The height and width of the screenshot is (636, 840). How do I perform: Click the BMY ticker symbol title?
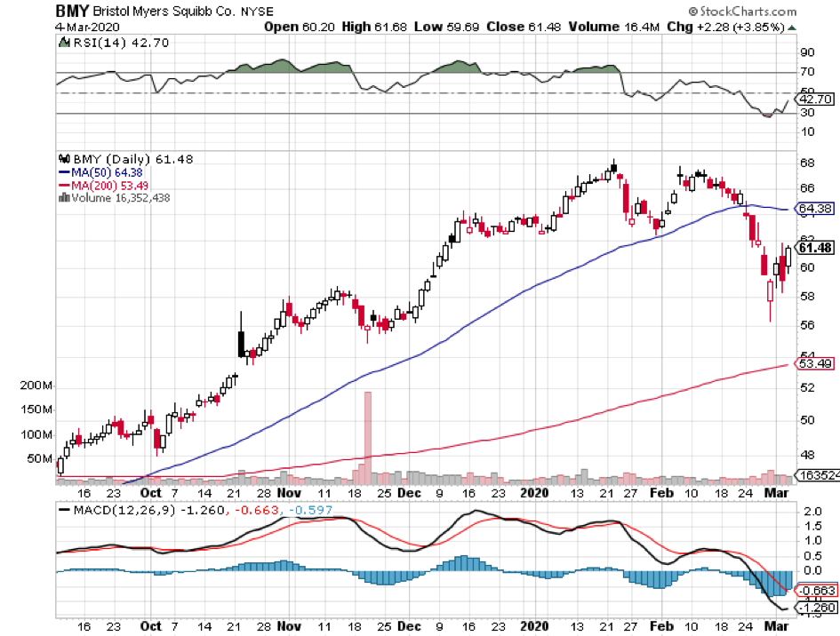point(72,11)
